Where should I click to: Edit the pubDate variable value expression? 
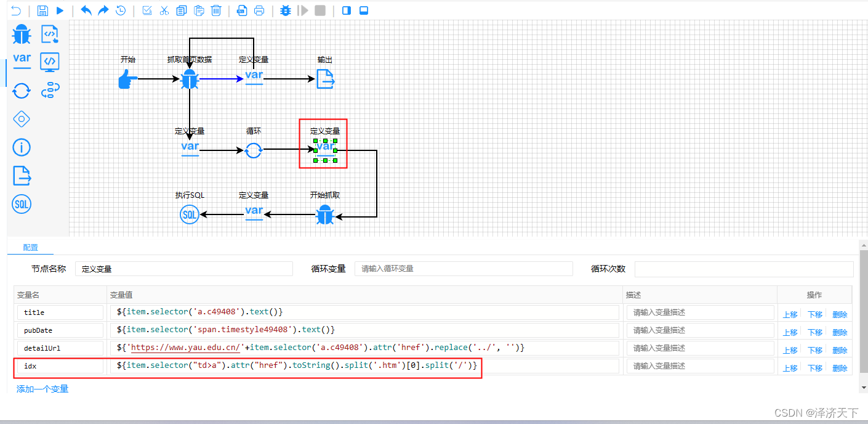(x=364, y=330)
